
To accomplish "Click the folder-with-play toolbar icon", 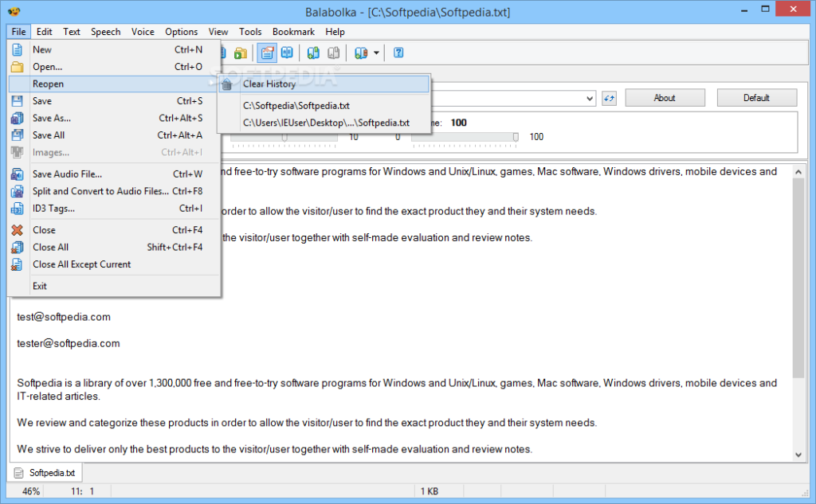I will 240,53.
